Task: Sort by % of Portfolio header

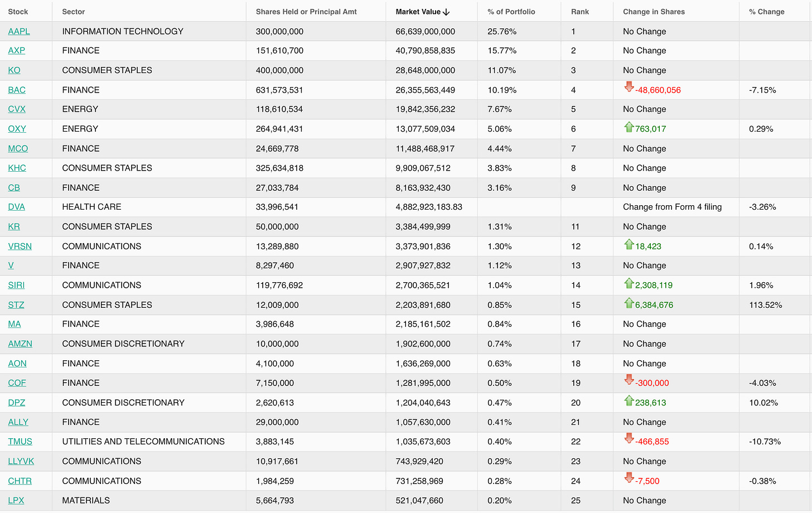Action: 511,12
